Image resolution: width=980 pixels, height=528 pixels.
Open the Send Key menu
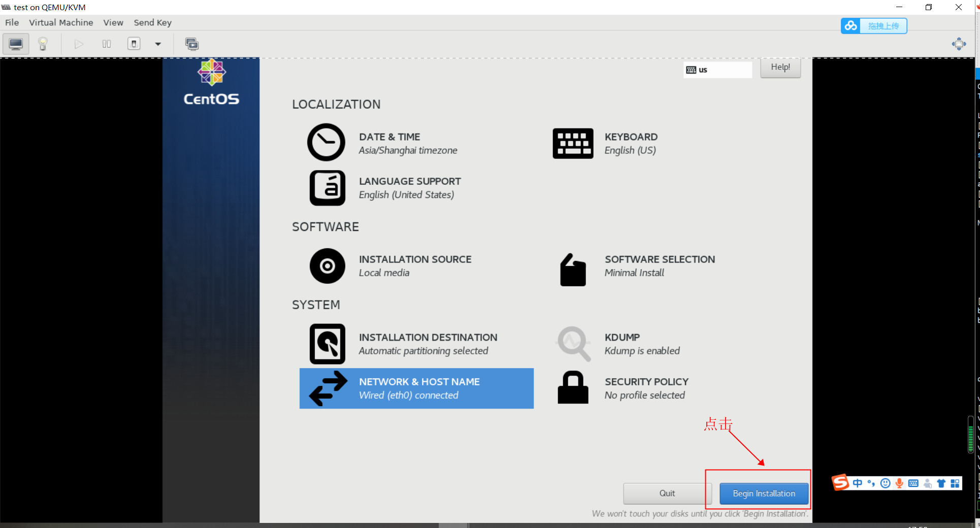tap(152, 22)
